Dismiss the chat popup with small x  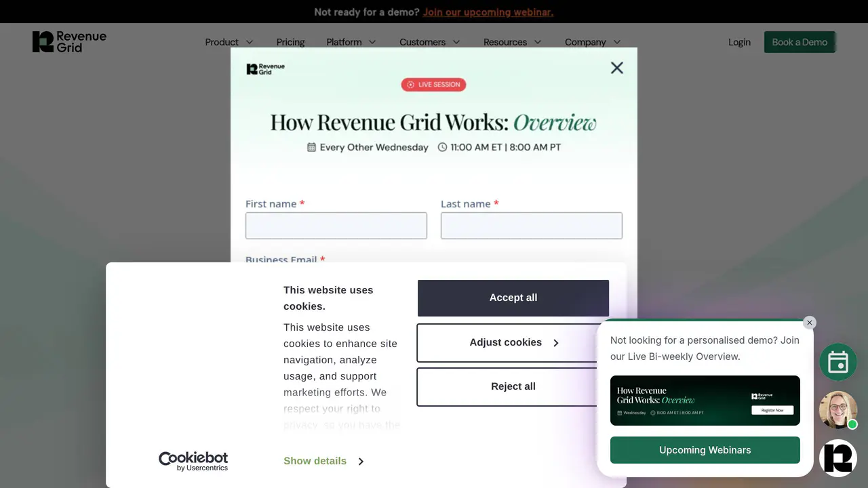(x=809, y=323)
